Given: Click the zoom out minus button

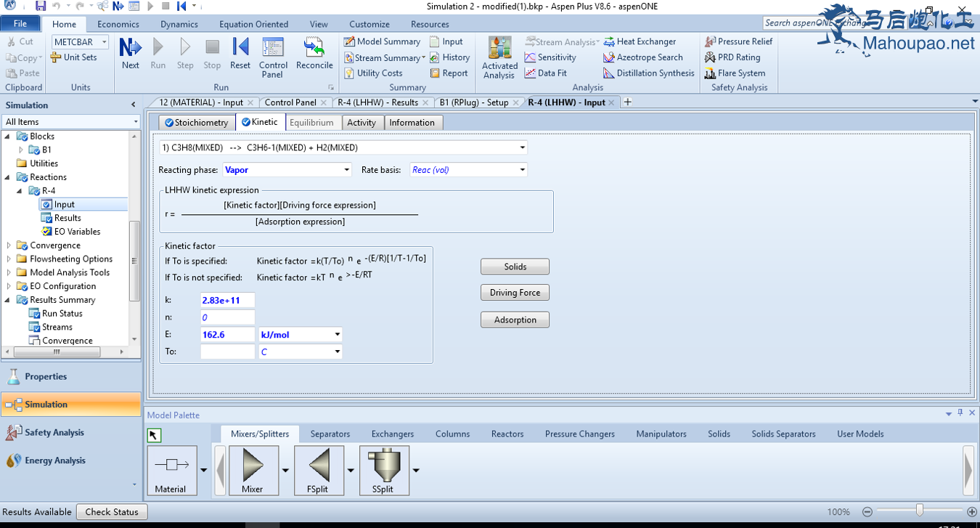Looking at the screenshot, I should coord(867,512).
